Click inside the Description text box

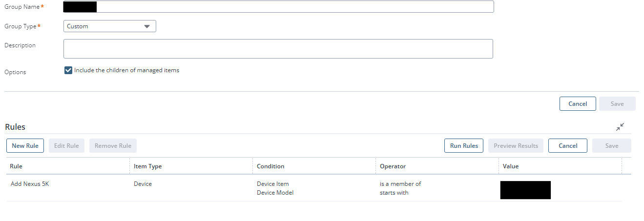click(x=278, y=49)
